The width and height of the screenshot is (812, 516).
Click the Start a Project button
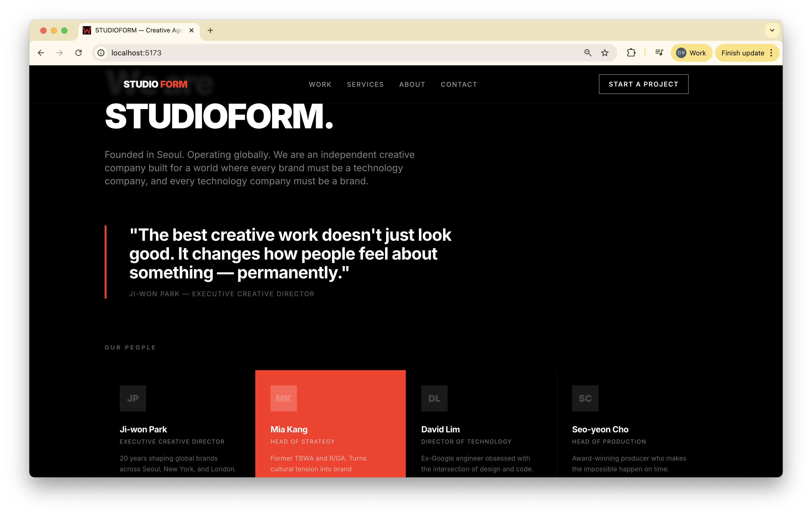[x=643, y=84]
